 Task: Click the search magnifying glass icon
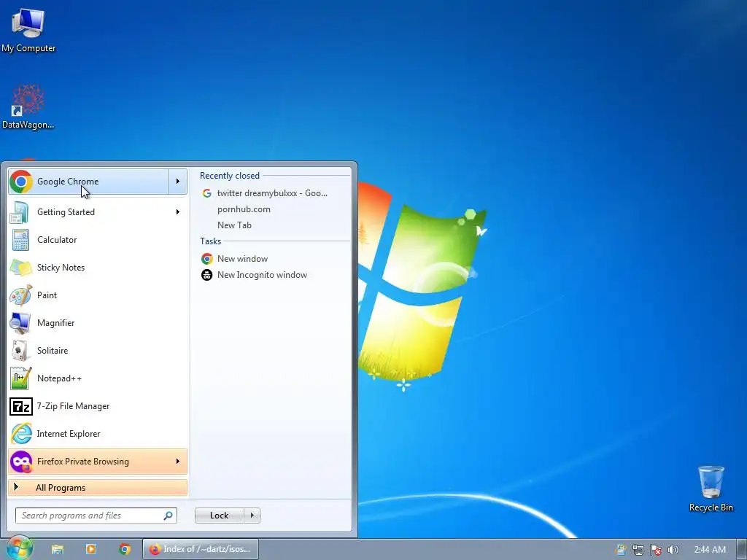[x=169, y=516]
